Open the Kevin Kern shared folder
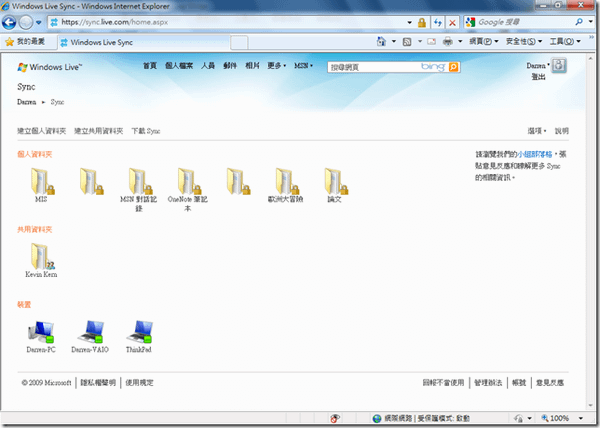The height and width of the screenshot is (428, 600). 41,260
